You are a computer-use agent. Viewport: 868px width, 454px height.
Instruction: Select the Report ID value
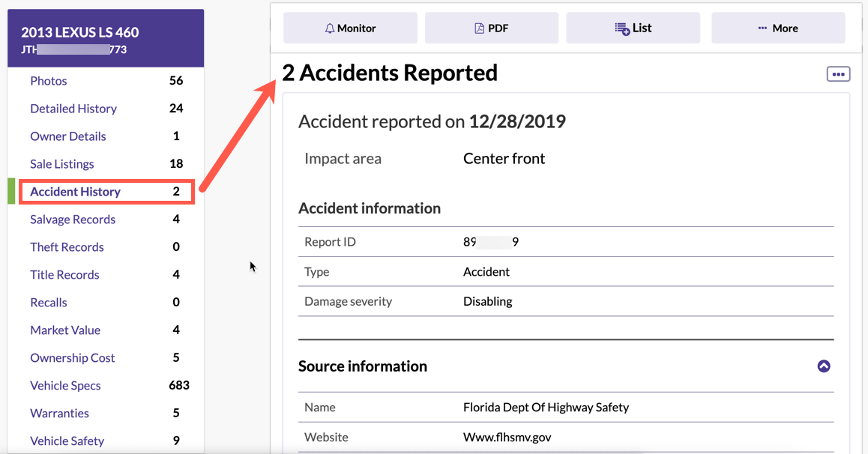(490, 242)
